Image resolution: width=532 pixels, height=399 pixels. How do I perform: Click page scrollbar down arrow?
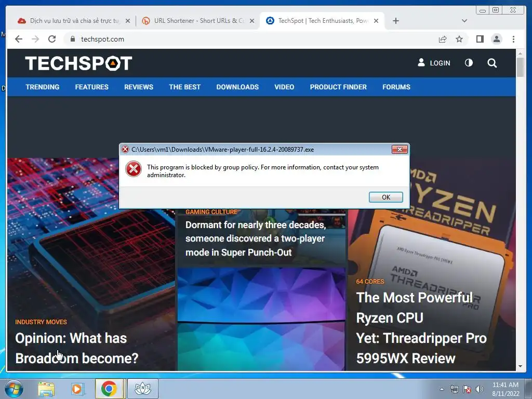520,366
